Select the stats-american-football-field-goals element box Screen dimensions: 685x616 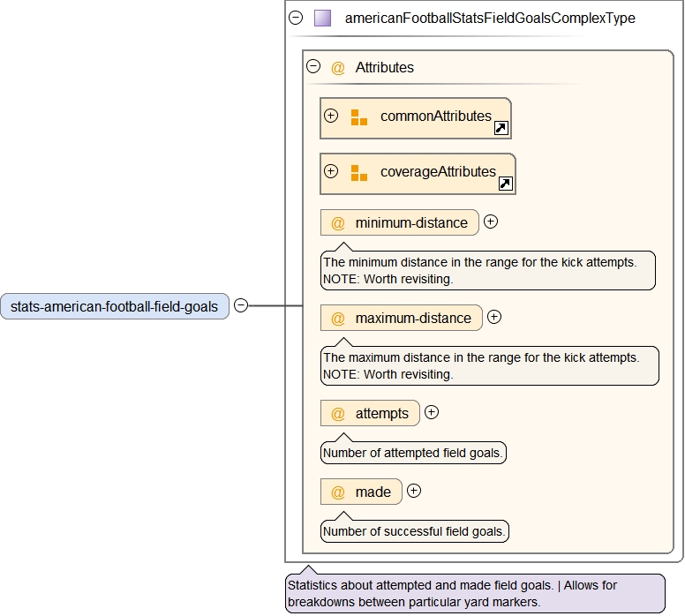tap(115, 306)
